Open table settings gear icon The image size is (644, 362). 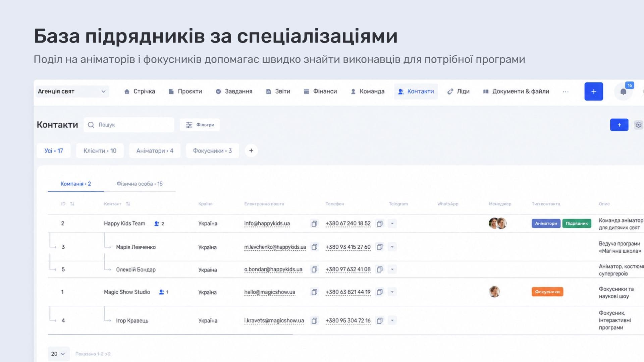click(x=638, y=125)
